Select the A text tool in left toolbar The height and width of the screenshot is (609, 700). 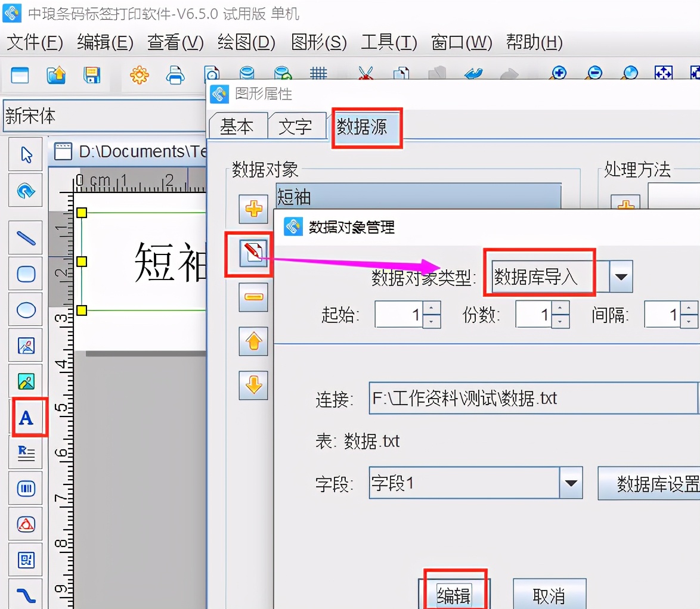(x=25, y=418)
